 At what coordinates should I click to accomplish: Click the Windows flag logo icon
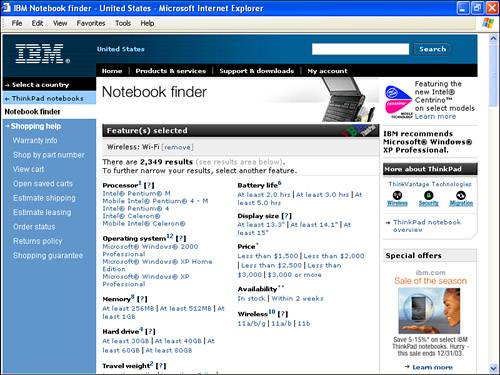click(488, 23)
